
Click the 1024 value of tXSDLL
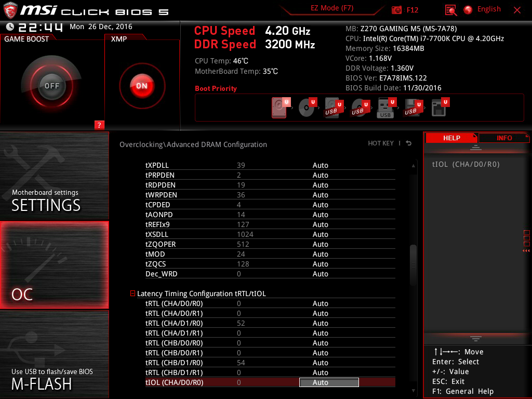coord(245,234)
